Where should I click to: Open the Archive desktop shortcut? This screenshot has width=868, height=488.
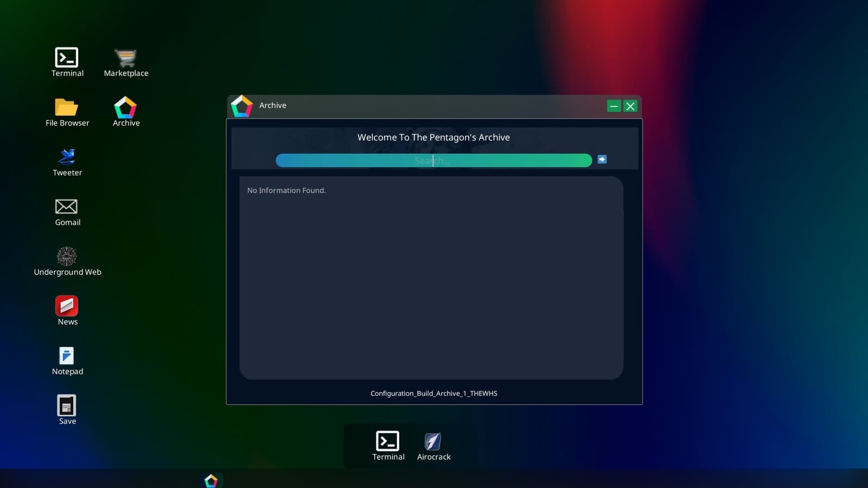(x=125, y=107)
